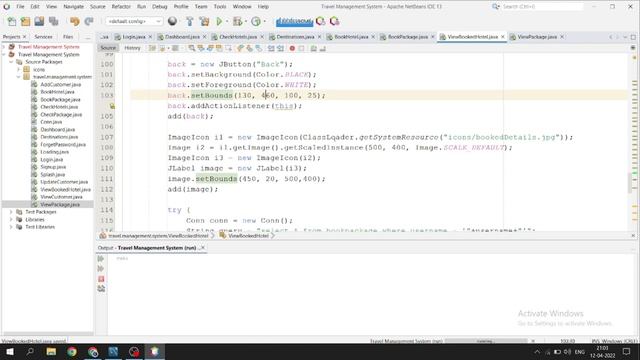Open the Refactor menu
Image resolution: width=640 pixels, height=360 pixels.
tap(121, 7)
